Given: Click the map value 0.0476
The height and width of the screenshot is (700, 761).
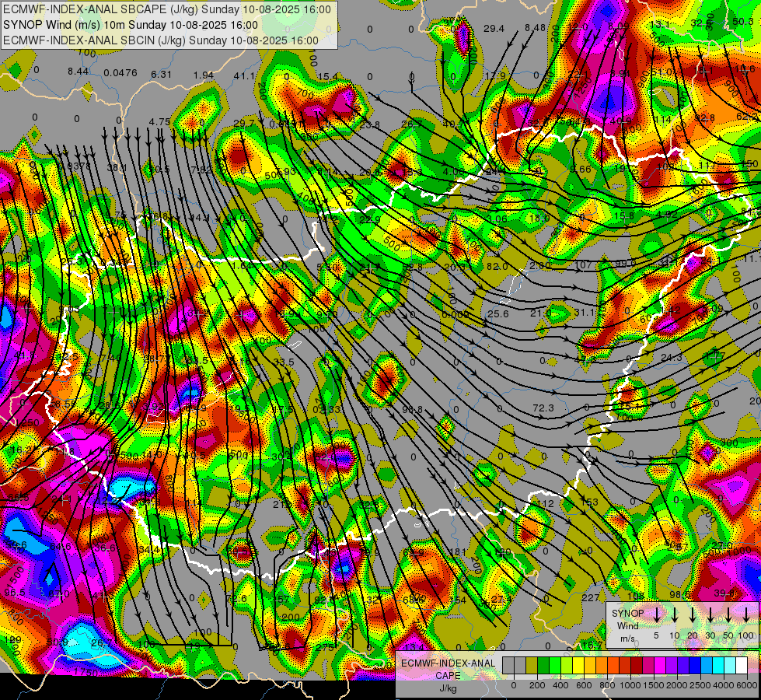Looking at the screenshot, I should tap(120, 73).
